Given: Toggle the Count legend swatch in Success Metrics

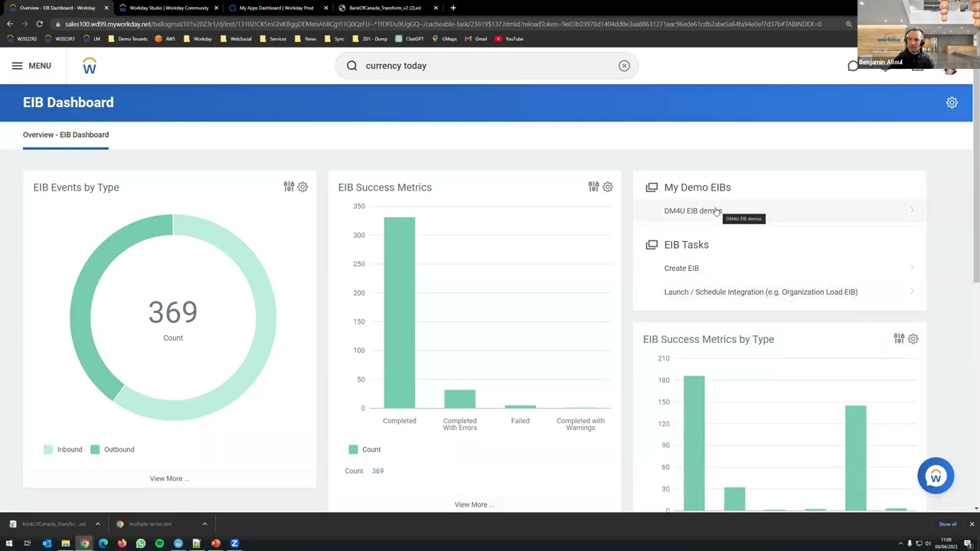Looking at the screenshot, I should point(353,449).
